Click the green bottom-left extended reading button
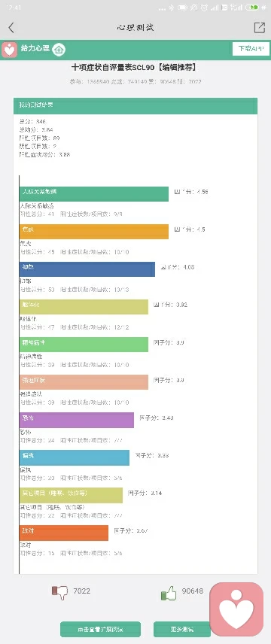The height and width of the screenshot is (644, 271). pyautogui.click(x=100, y=629)
